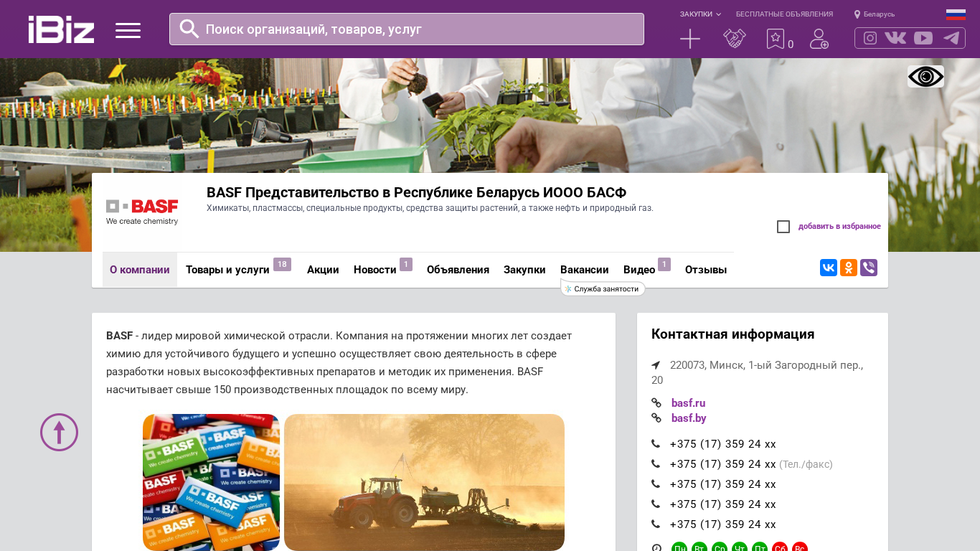Open the basf.ru website link

(x=689, y=403)
